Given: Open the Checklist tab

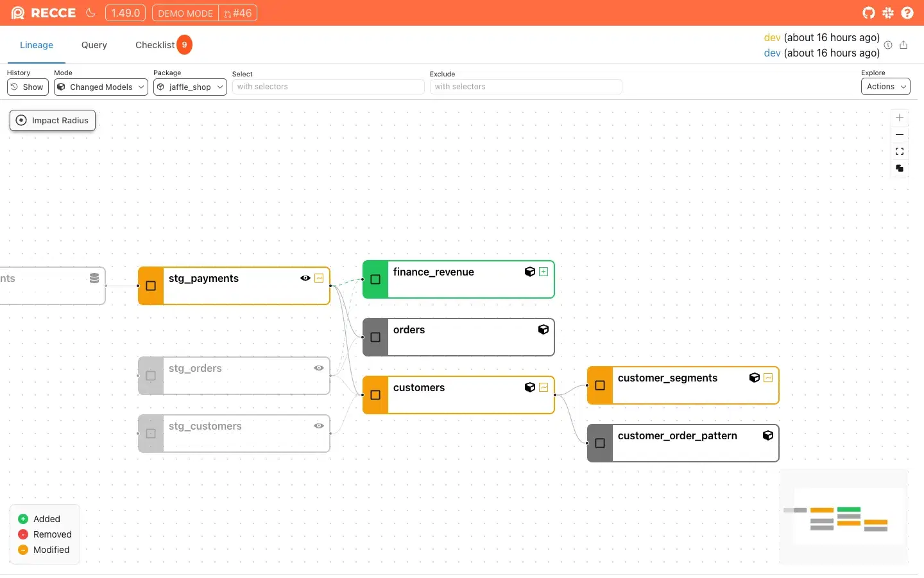Looking at the screenshot, I should tap(155, 45).
